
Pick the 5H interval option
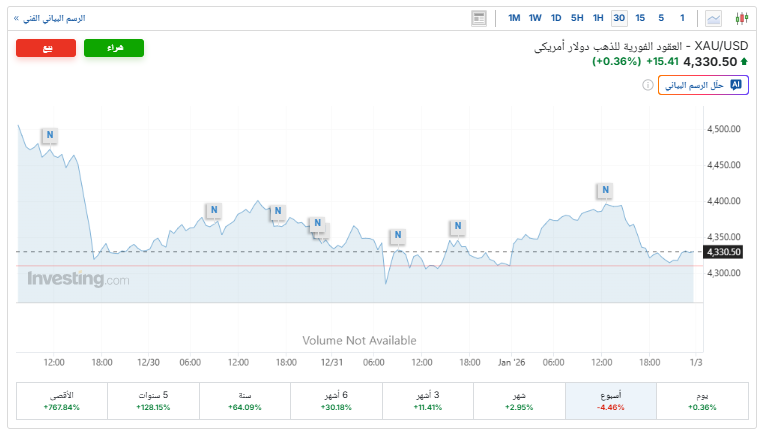(577, 18)
